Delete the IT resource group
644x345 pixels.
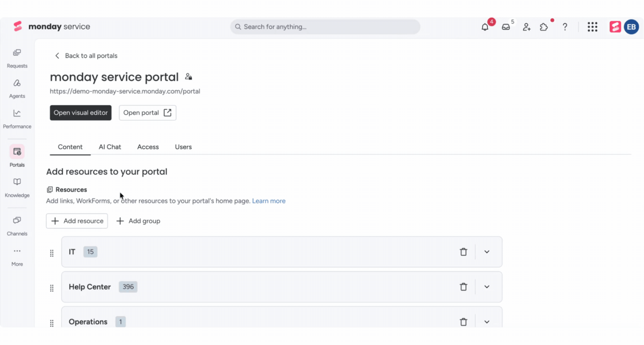point(464,252)
